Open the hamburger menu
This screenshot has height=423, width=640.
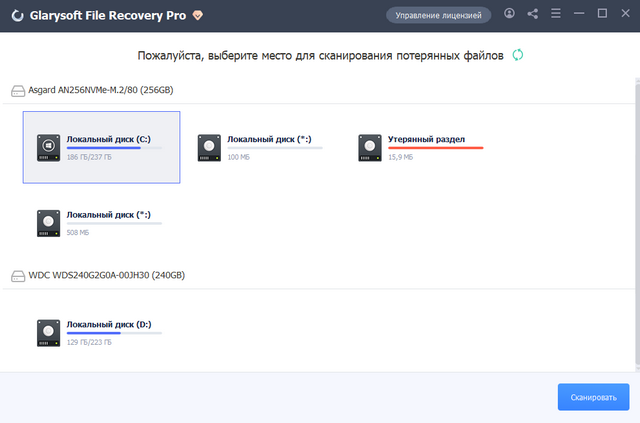coord(555,14)
